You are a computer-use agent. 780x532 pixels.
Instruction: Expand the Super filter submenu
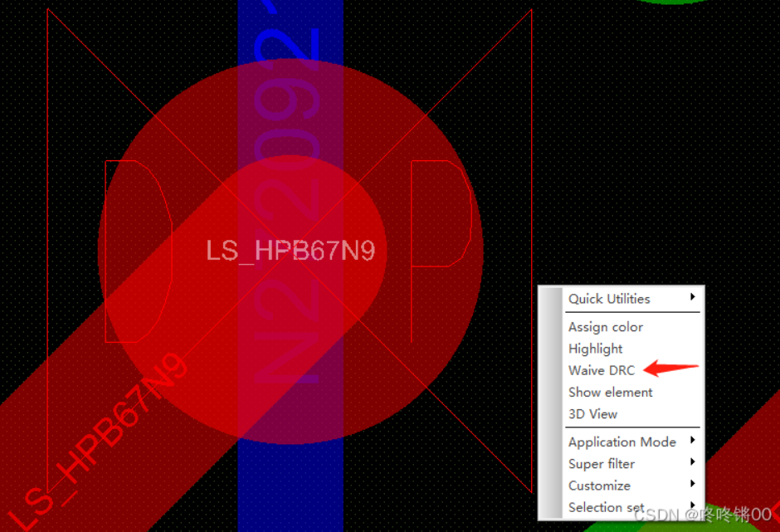tap(601, 464)
